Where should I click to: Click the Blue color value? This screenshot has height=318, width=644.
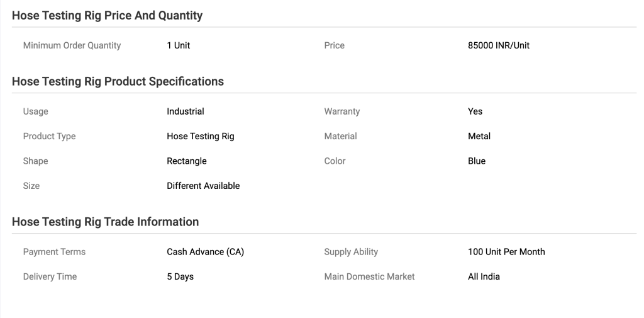pos(477,161)
